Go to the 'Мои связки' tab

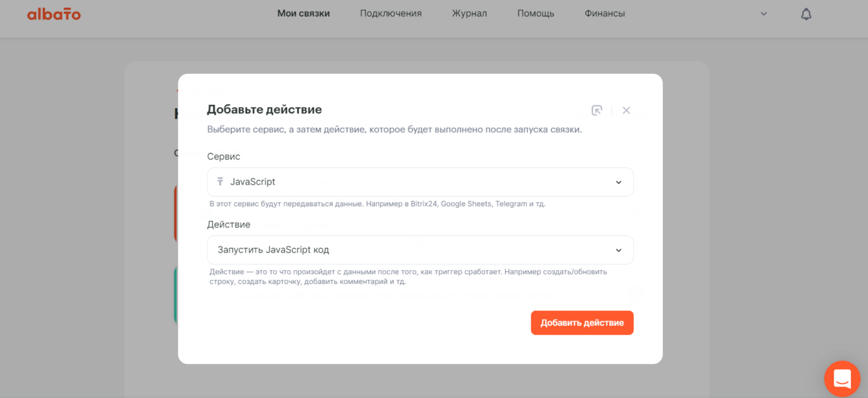click(x=303, y=14)
